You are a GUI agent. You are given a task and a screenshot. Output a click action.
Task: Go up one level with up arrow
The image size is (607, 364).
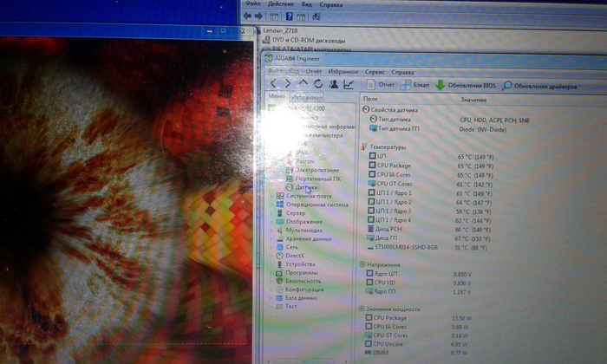click(303, 84)
